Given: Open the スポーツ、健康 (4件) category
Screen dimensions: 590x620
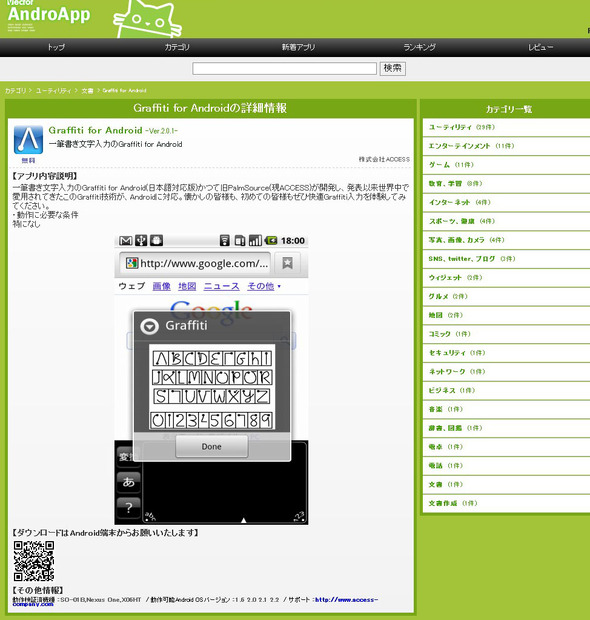Looking at the screenshot, I should click(x=506, y=221).
